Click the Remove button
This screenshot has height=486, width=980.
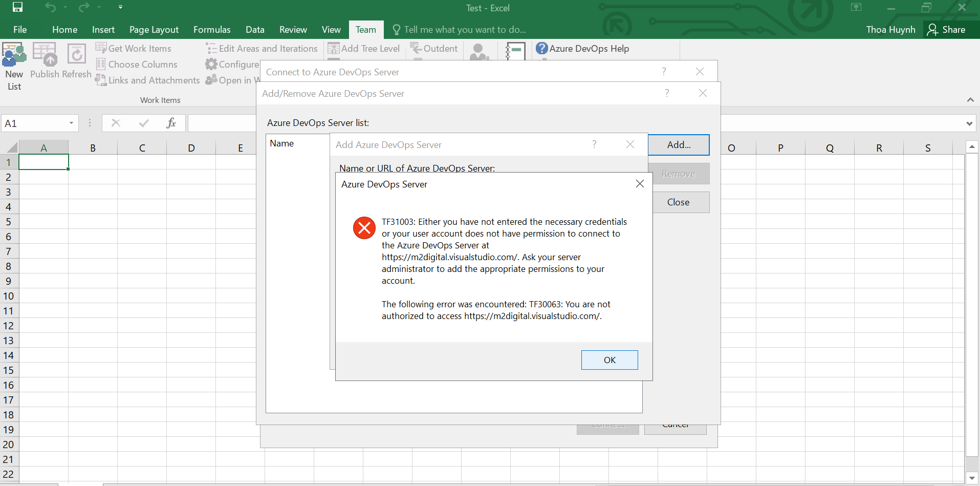click(x=679, y=173)
